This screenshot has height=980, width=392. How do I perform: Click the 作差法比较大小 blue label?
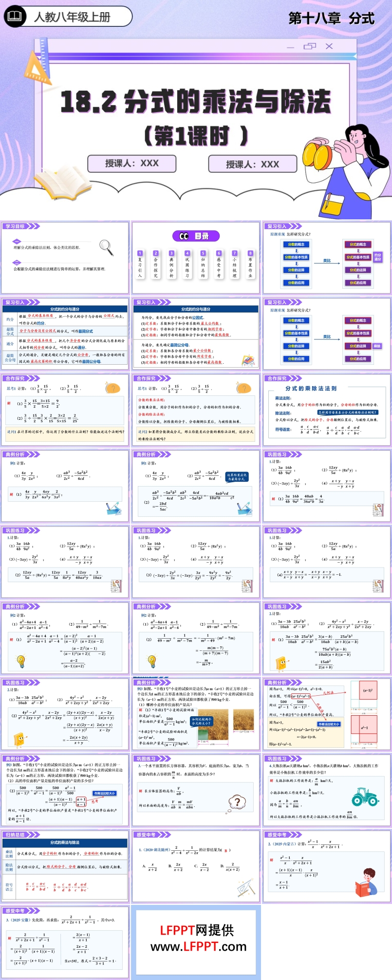(x=329, y=724)
